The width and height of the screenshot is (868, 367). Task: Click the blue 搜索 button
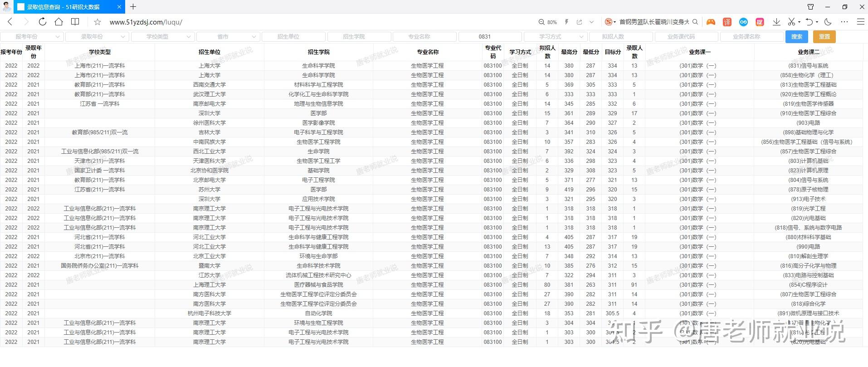[x=797, y=37]
